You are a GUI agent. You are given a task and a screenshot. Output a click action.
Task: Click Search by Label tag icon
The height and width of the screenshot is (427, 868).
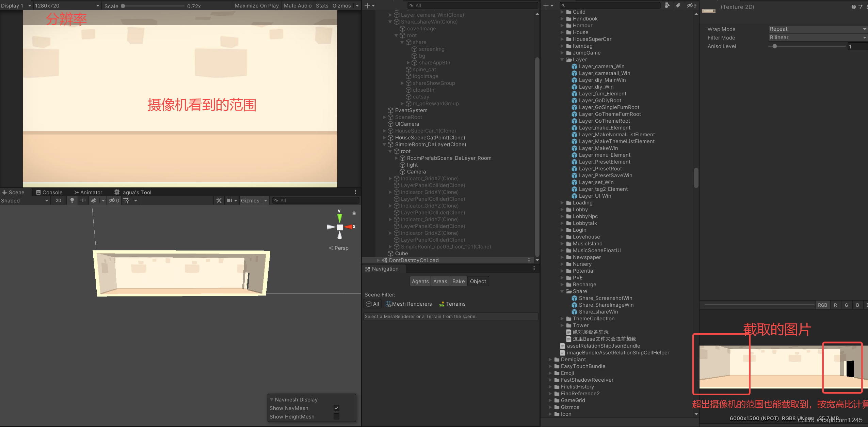[x=678, y=5]
